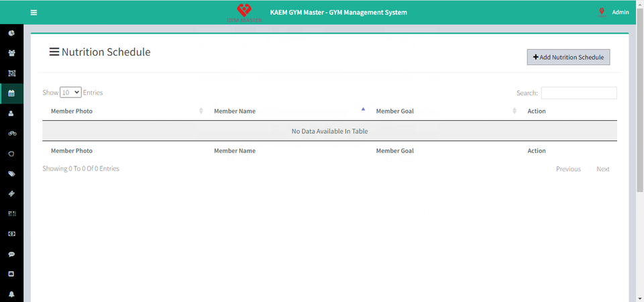The width and height of the screenshot is (644, 302).
Task: Open the money bill sidebar icon
Action: (11, 234)
